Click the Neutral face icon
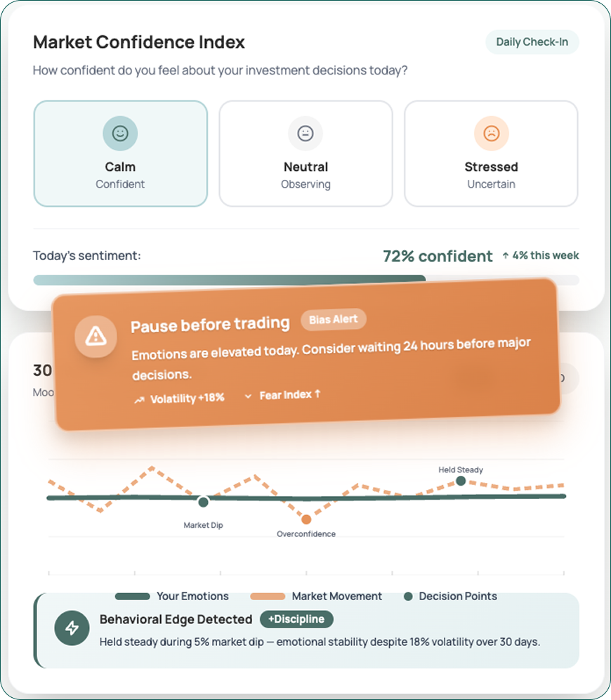 point(305,133)
